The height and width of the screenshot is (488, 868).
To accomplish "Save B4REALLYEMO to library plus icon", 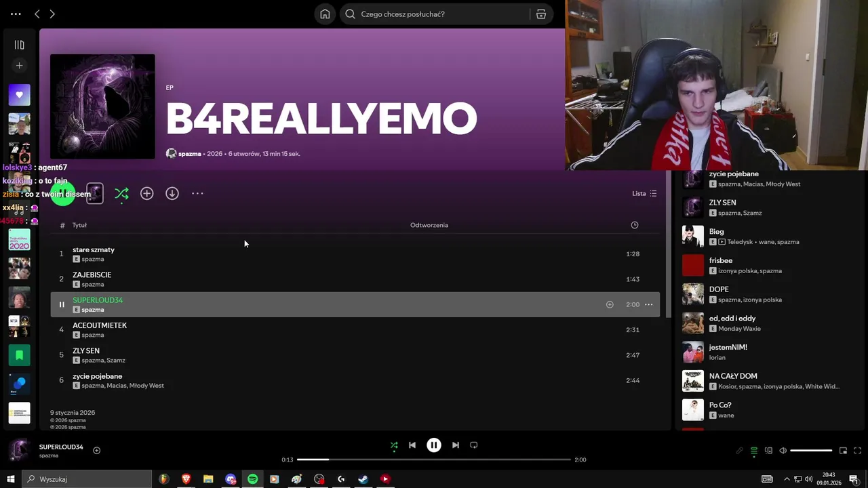I will [x=146, y=194].
